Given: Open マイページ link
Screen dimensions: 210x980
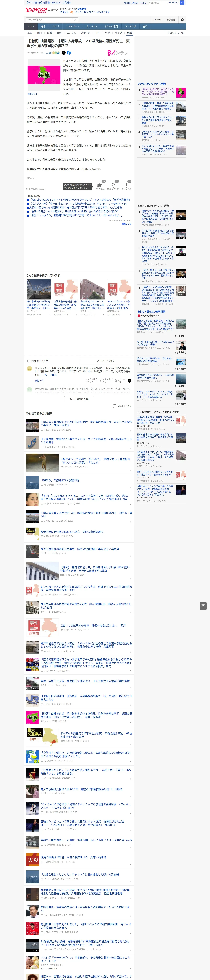Looking at the screenshot, I should point(157,19).
